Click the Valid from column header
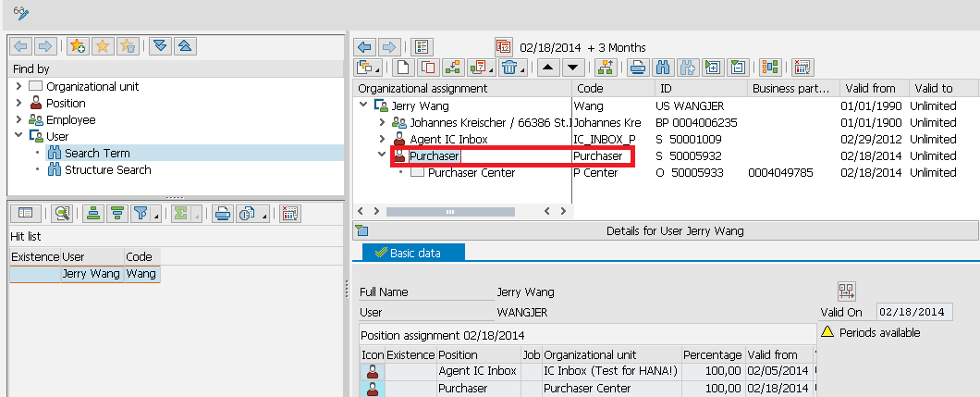The image size is (980, 397). pos(870,88)
